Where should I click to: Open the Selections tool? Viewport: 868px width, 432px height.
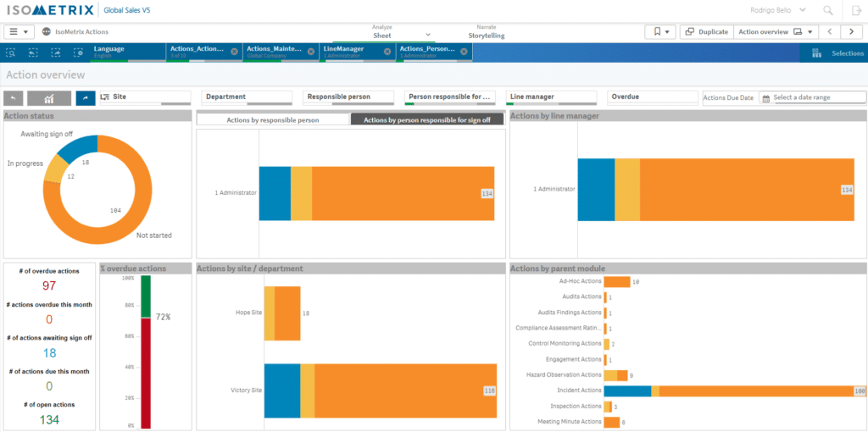pos(834,53)
